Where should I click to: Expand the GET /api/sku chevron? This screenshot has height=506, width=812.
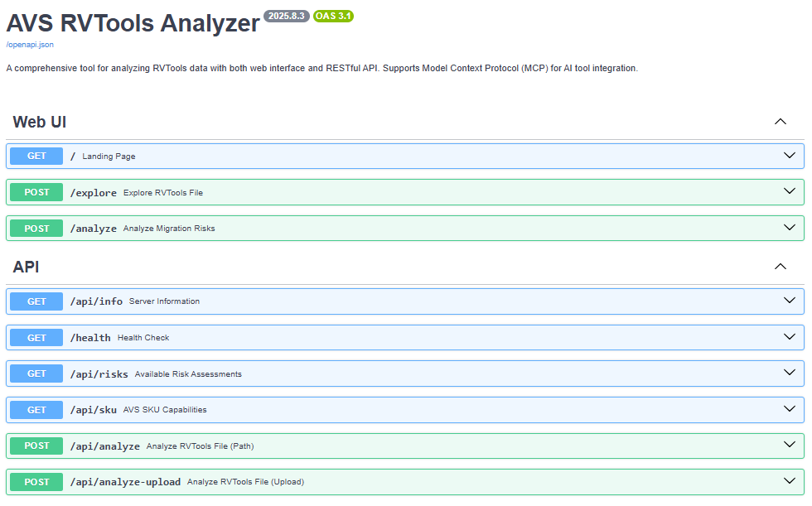pyautogui.click(x=789, y=409)
